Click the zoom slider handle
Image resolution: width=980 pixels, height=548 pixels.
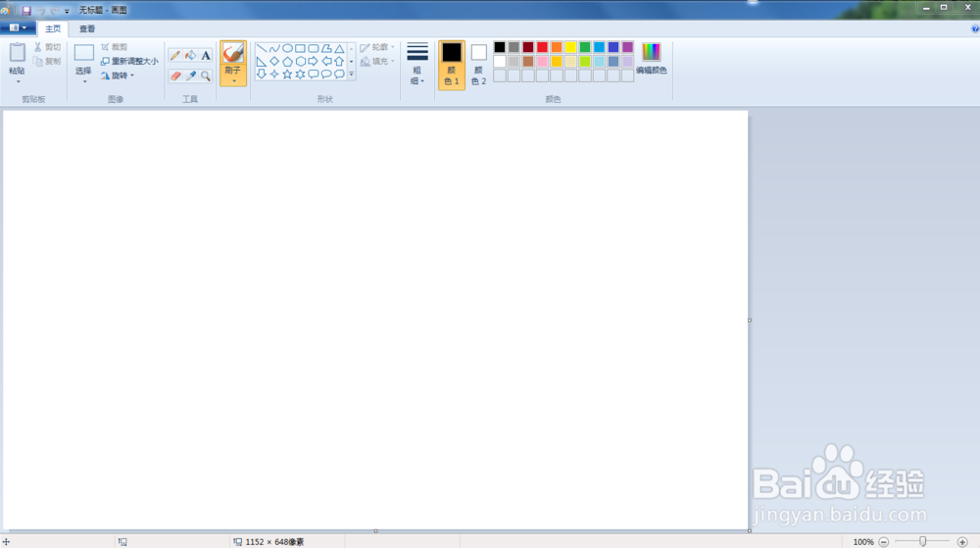tap(922, 542)
